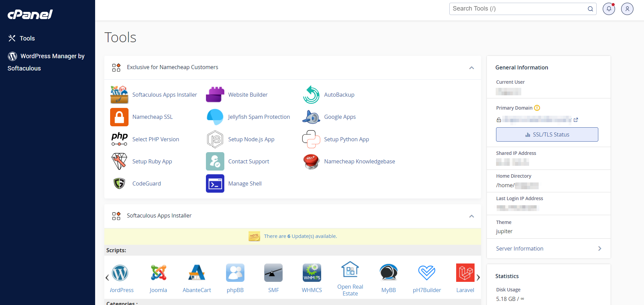Click the AutoBackup green arrow icon
Viewport: 644px width, 305px height.
coord(311,95)
